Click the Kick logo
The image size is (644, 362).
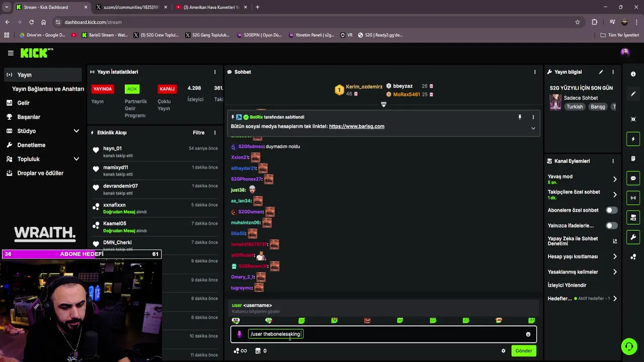point(36,53)
